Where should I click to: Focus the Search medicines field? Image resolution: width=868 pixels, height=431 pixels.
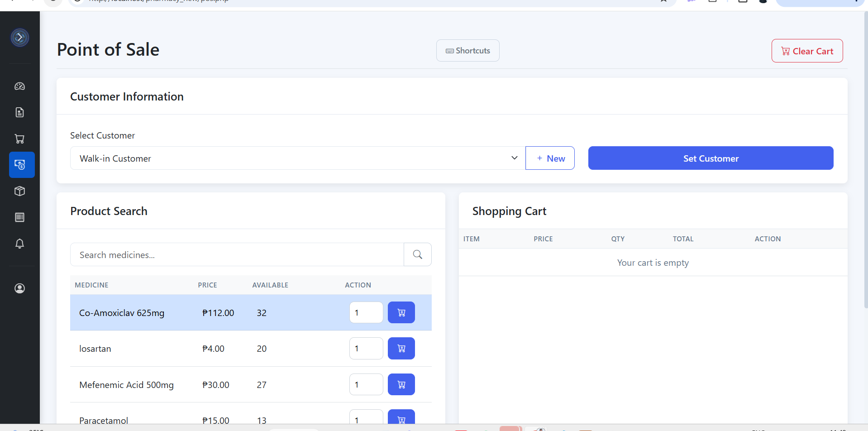[237, 254]
